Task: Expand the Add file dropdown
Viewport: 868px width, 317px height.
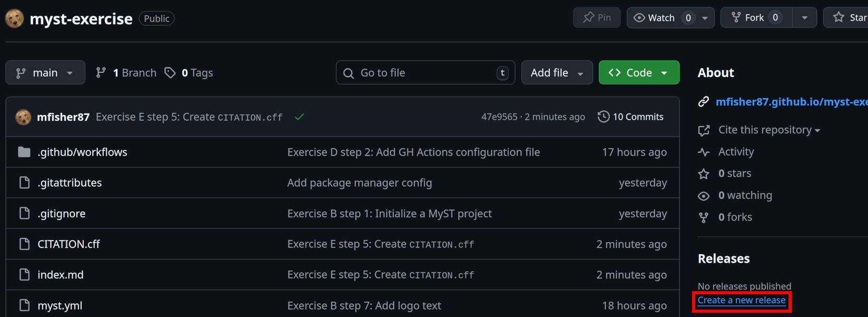Action: 557,73
